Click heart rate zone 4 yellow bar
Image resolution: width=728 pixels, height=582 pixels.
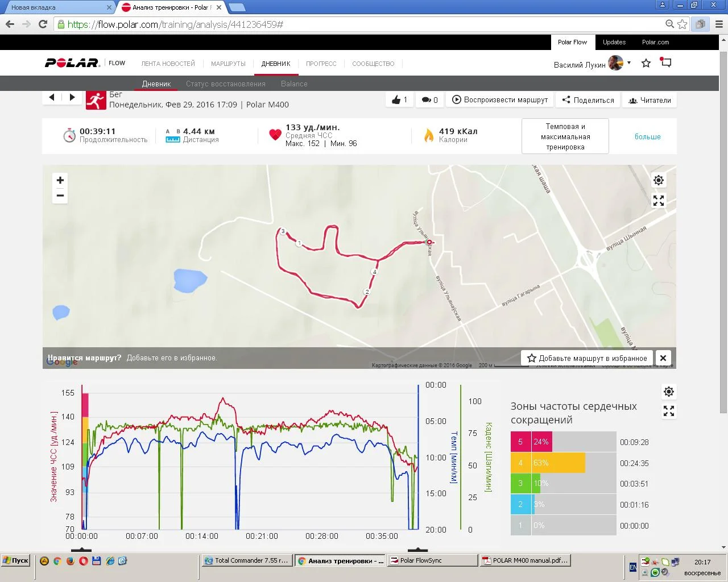click(559, 463)
